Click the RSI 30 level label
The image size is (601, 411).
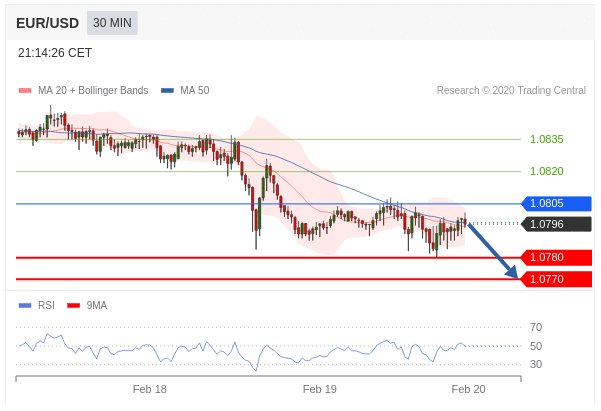536,364
